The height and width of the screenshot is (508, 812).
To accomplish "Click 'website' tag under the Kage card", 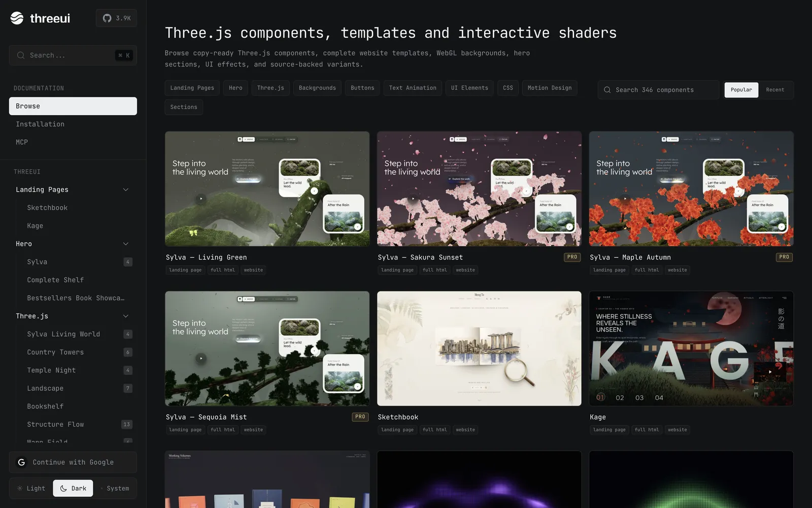I will [678, 430].
